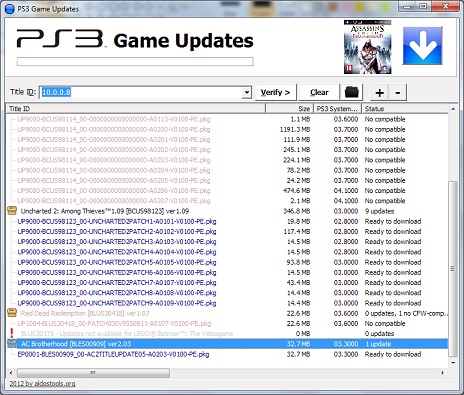Click the AC Brotherhood row icon

pyautogui.click(x=12, y=344)
